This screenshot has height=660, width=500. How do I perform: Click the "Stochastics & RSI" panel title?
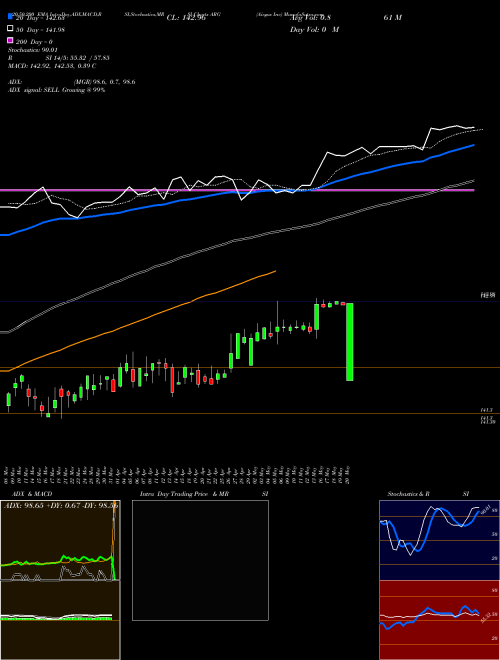(x=428, y=494)
